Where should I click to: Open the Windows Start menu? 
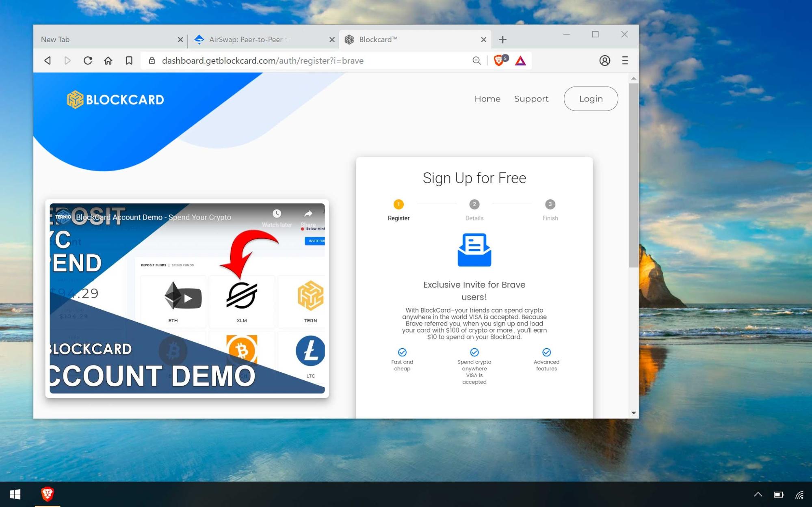click(15, 494)
